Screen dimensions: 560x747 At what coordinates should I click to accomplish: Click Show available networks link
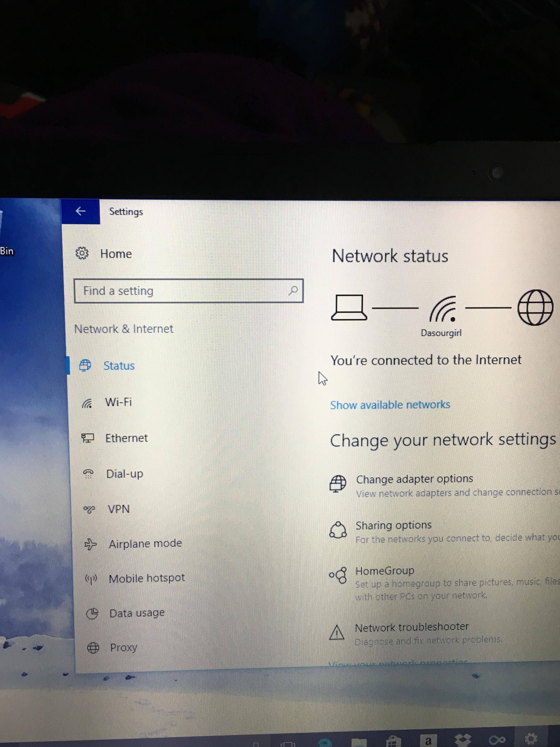pyautogui.click(x=390, y=405)
